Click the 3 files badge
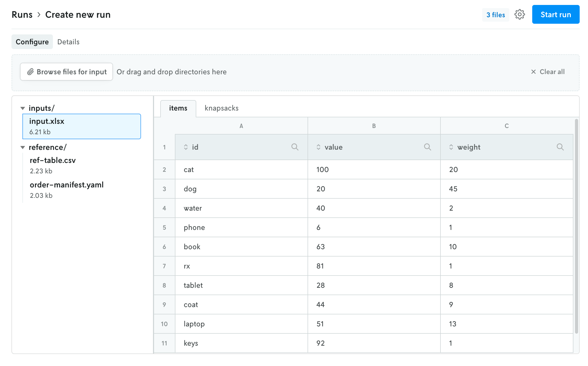The image size is (588, 366). point(495,15)
